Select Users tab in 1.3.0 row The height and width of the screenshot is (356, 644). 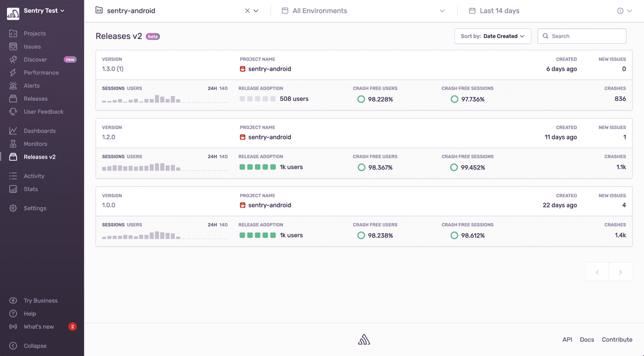[x=134, y=88]
